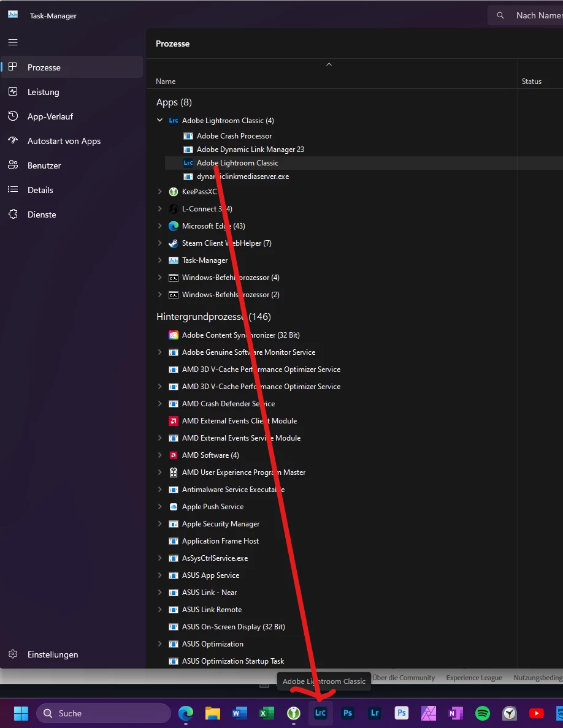
Task: Open YouTube from the taskbar
Action: pos(537,713)
